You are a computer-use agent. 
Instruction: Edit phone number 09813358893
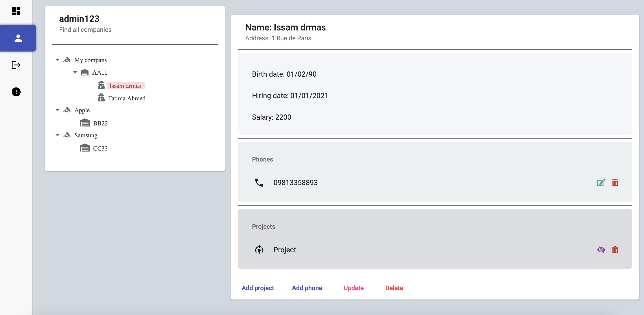[601, 183]
